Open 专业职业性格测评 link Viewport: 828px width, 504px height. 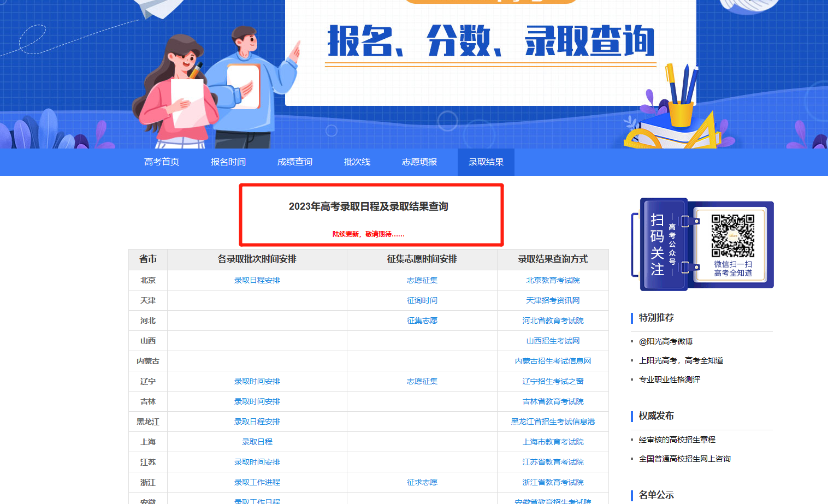click(670, 380)
